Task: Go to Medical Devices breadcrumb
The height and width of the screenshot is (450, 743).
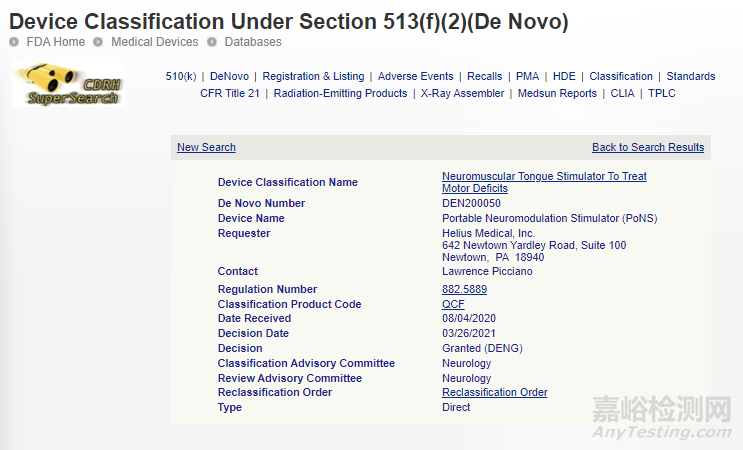Action: (x=154, y=42)
